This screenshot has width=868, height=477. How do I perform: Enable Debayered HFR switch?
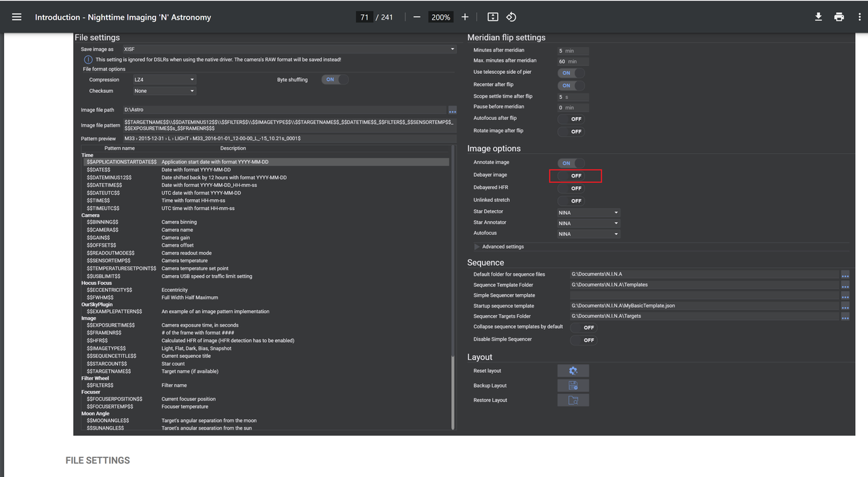[x=571, y=188]
